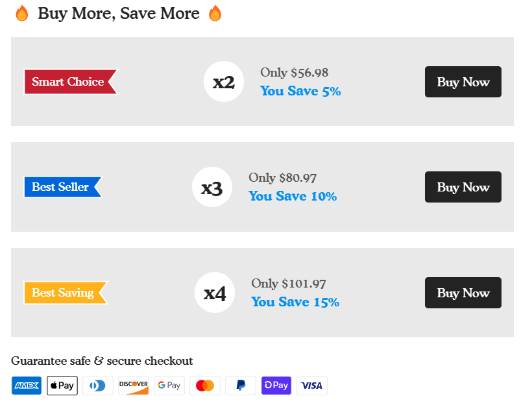Select the Apple Pay icon

tap(62, 386)
